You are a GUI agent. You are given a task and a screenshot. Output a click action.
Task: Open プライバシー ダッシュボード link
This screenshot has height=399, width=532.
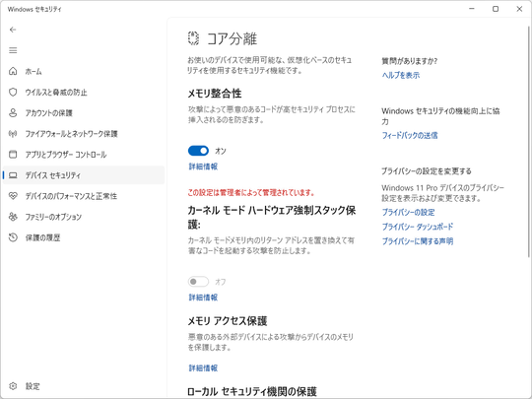tap(418, 227)
